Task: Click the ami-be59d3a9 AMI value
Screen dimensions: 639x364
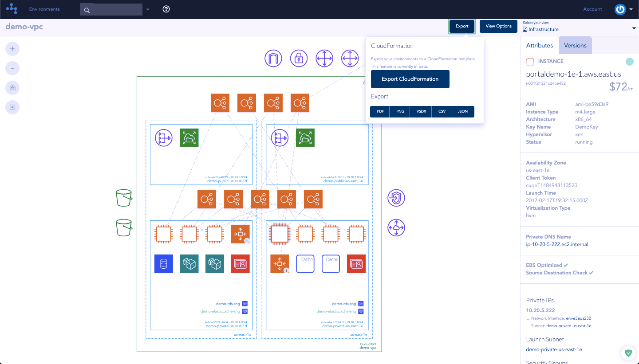Action: click(592, 105)
